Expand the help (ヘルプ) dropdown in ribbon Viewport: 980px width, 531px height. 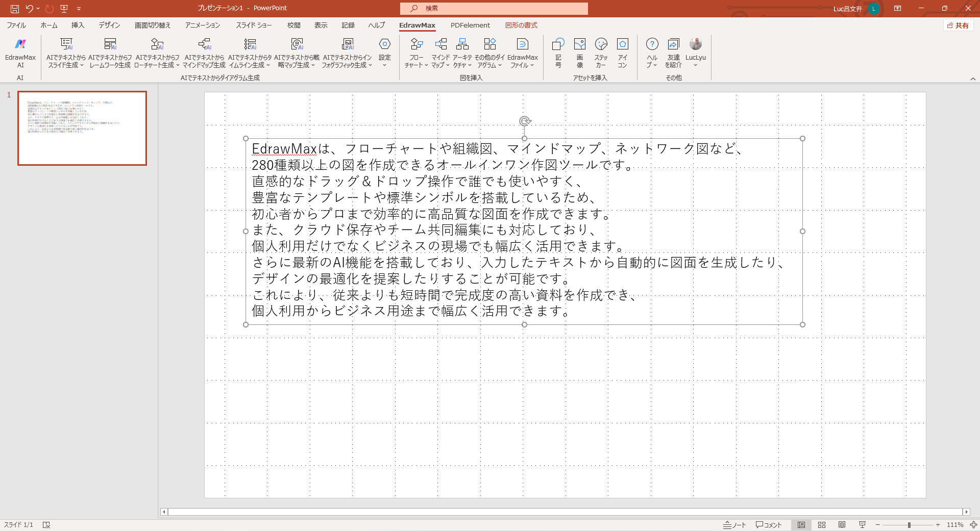click(652, 65)
